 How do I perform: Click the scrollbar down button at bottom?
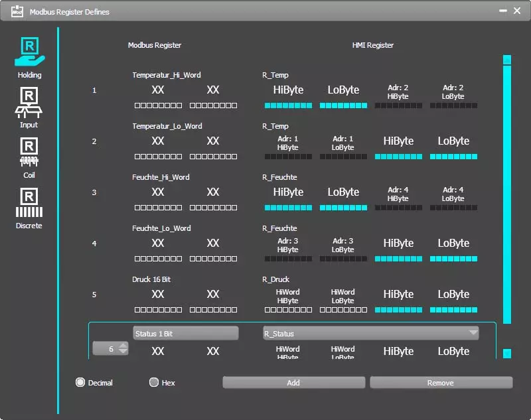[x=507, y=353]
